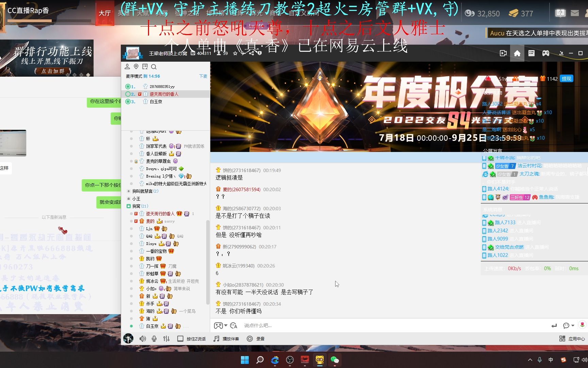Open OBS Studio from taskbar
This screenshot has width=588, height=368.
pyautogui.click(x=290, y=360)
